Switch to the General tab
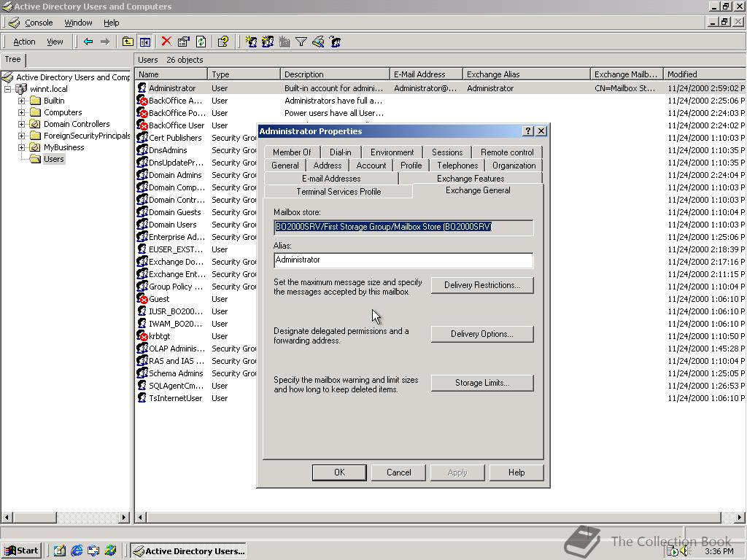Viewport: 747px width, 560px height. tap(285, 166)
